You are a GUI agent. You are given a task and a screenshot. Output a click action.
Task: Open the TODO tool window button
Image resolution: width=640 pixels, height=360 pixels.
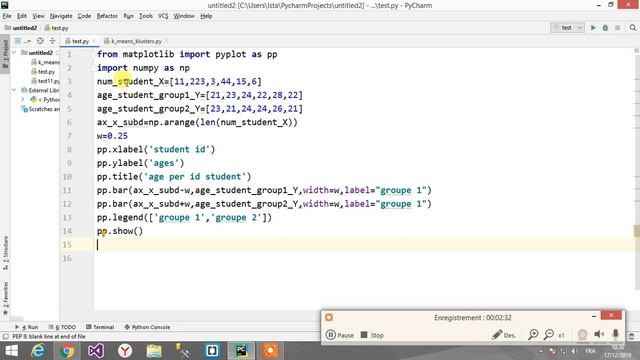coord(62,327)
